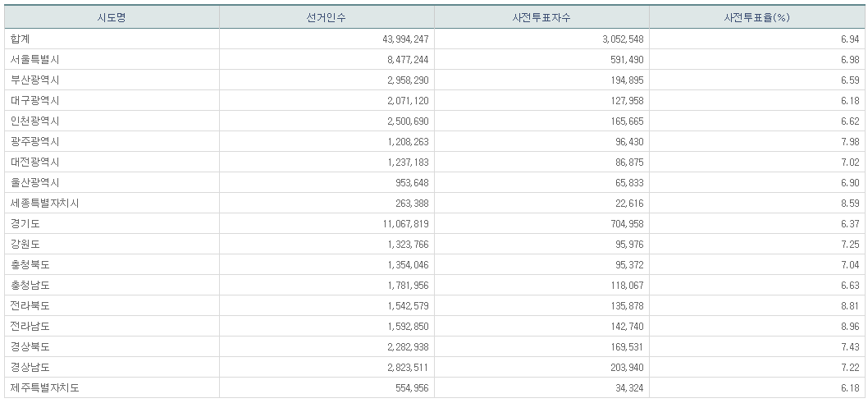Click 울산광역시 voter count 953,648
Screen dimensions: 868x403
click(x=407, y=182)
